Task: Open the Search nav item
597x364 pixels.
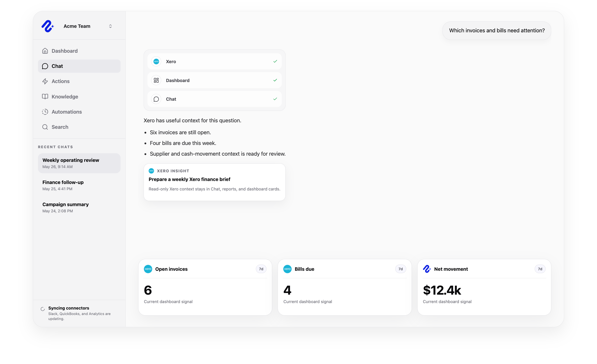Action: pyautogui.click(x=79, y=127)
